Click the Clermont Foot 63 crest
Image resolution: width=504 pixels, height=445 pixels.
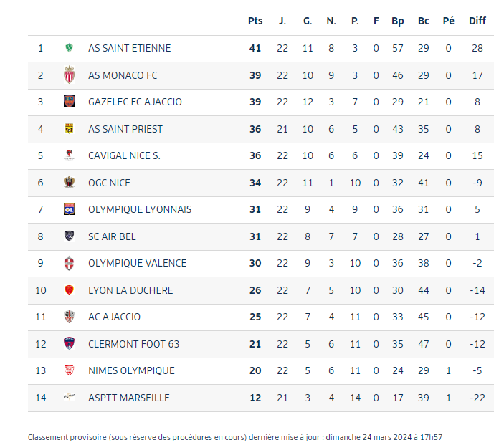click(70, 344)
